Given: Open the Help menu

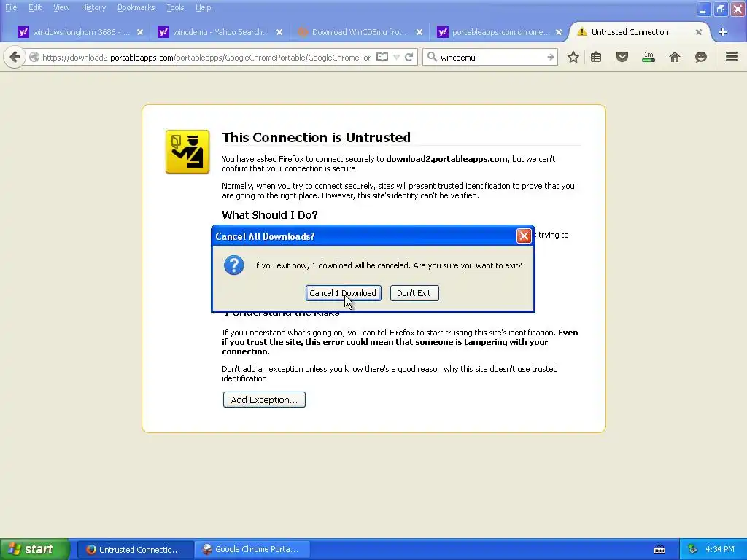Looking at the screenshot, I should pyautogui.click(x=203, y=7).
